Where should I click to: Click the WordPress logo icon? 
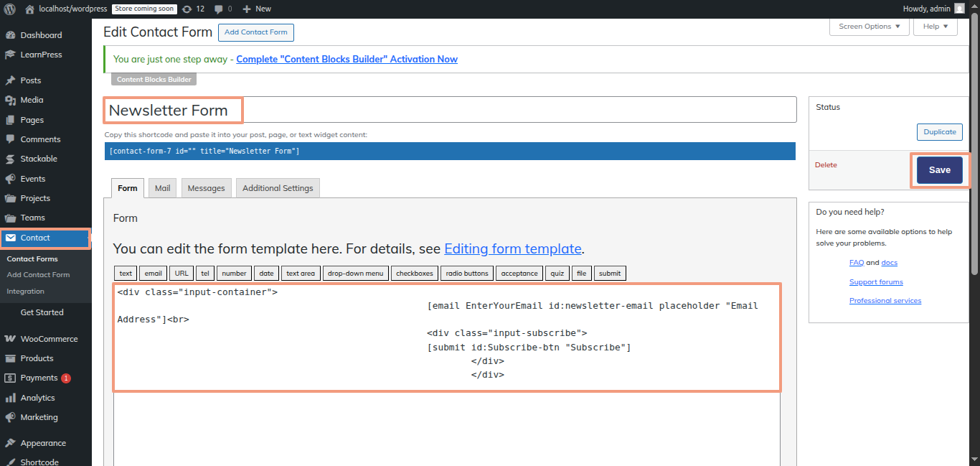point(10,9)
